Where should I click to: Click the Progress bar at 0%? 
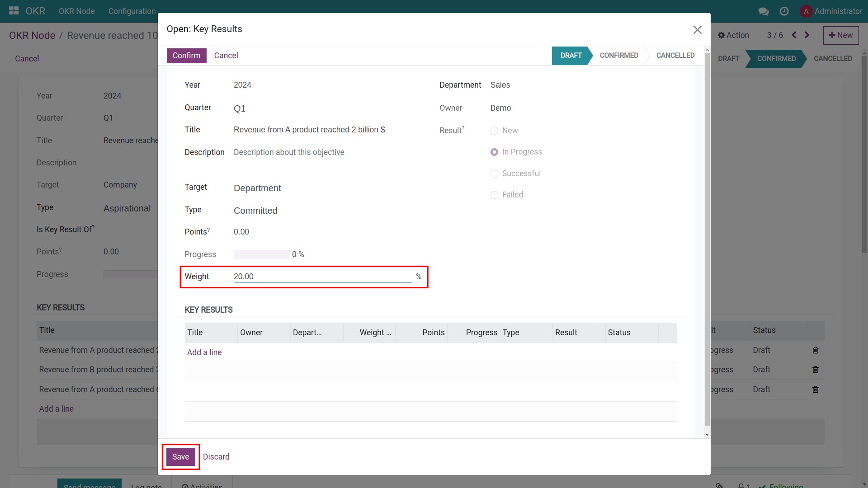tap(261, 254)
